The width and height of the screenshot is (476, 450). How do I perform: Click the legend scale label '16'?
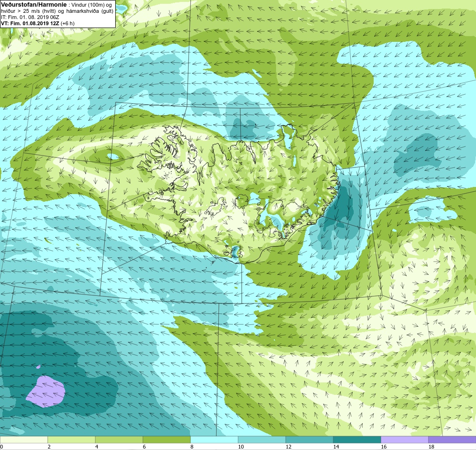point(384,447)
